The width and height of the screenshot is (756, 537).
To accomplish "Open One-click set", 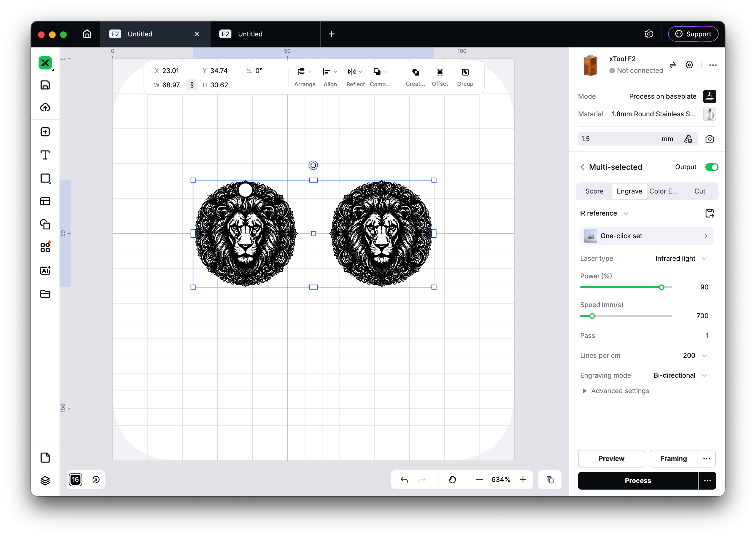I will (647, 236).
